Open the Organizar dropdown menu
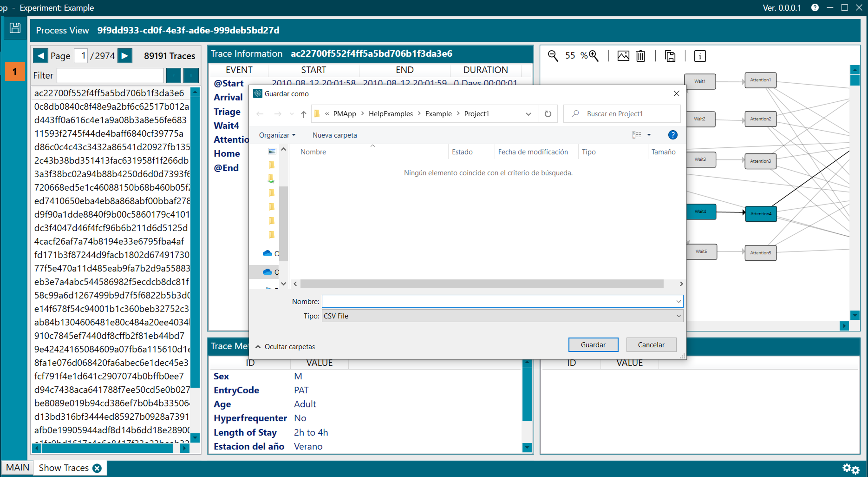868x477 pixels. tap(277, 135)
